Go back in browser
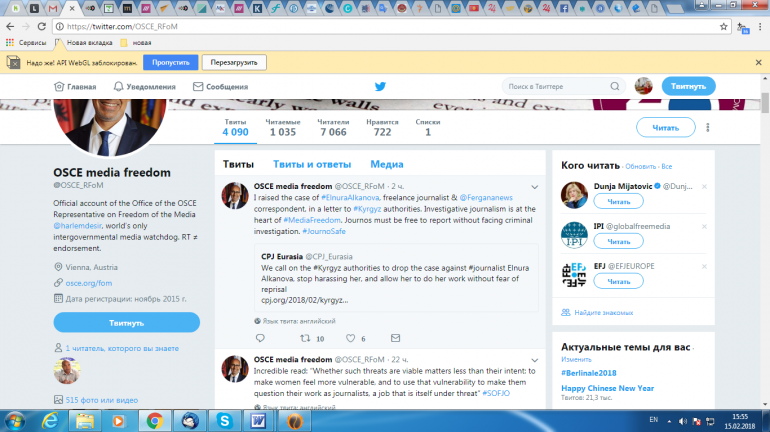This screenshot has height=432, width=770. click(10, 27)
